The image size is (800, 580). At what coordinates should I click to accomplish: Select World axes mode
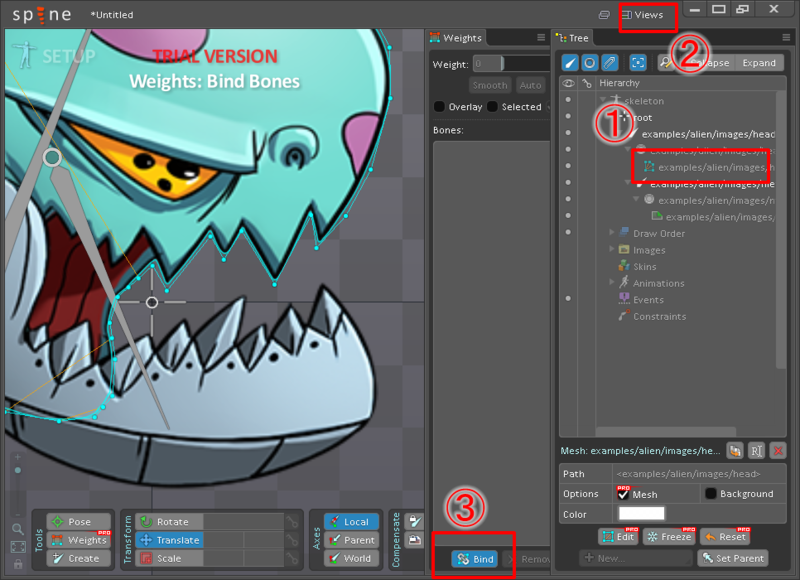(351, 558)
